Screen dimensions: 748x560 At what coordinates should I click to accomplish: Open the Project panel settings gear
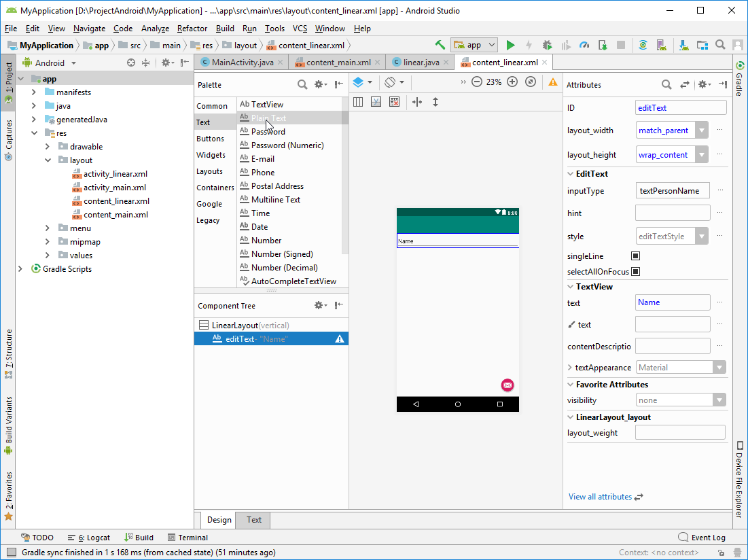coord(167,63)
